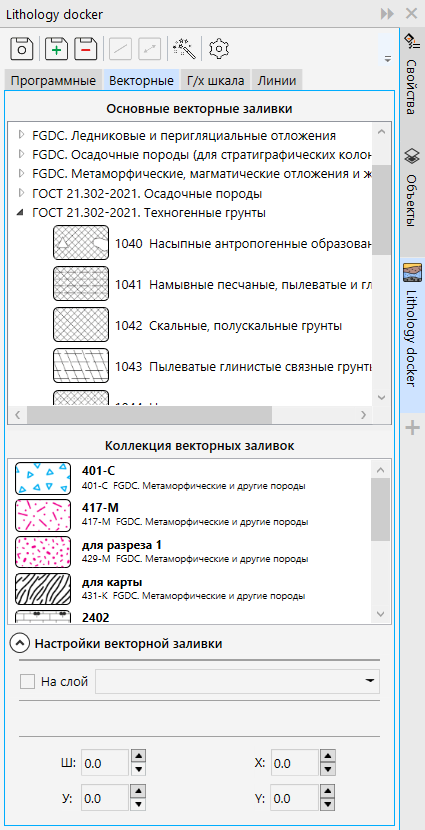Collapse docker with double arrow icon
This screenshot has width=425, height=830.
(387, 14)
